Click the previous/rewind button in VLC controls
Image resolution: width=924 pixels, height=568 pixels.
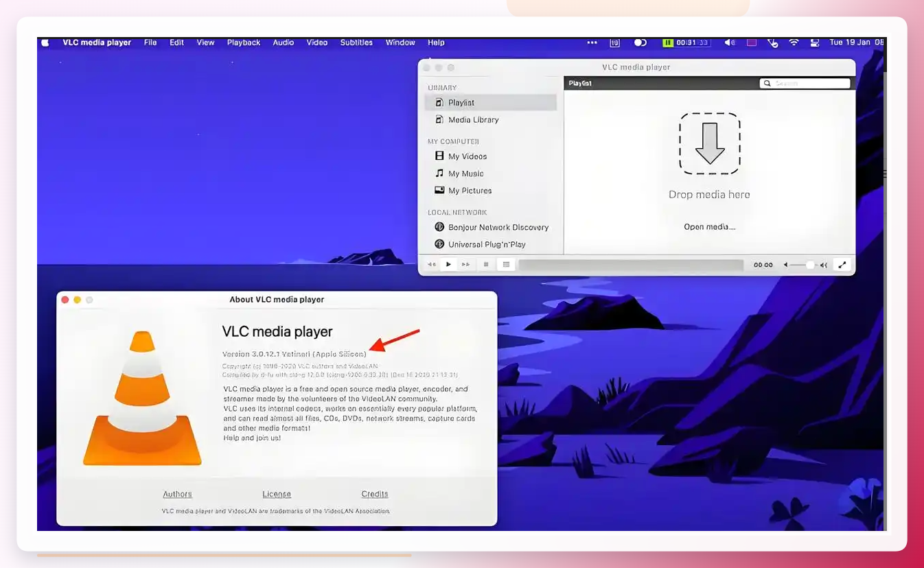(x=432, y=264)
